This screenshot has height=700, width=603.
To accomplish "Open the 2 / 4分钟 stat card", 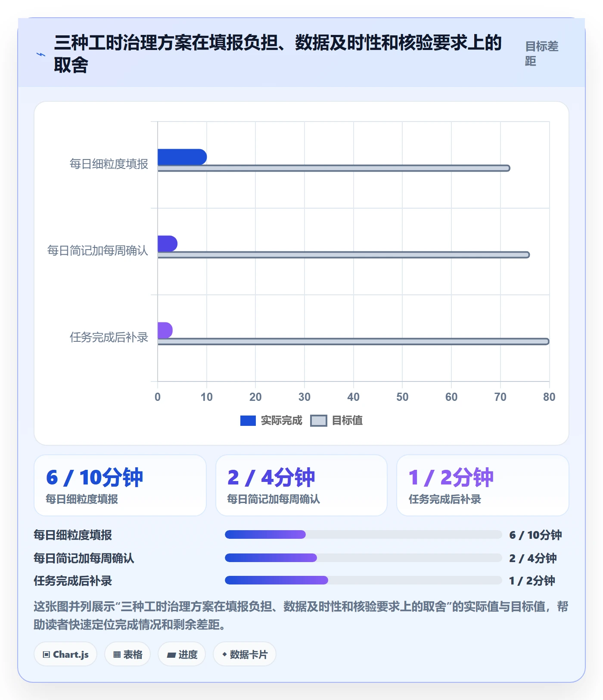I will click(301, 485).
